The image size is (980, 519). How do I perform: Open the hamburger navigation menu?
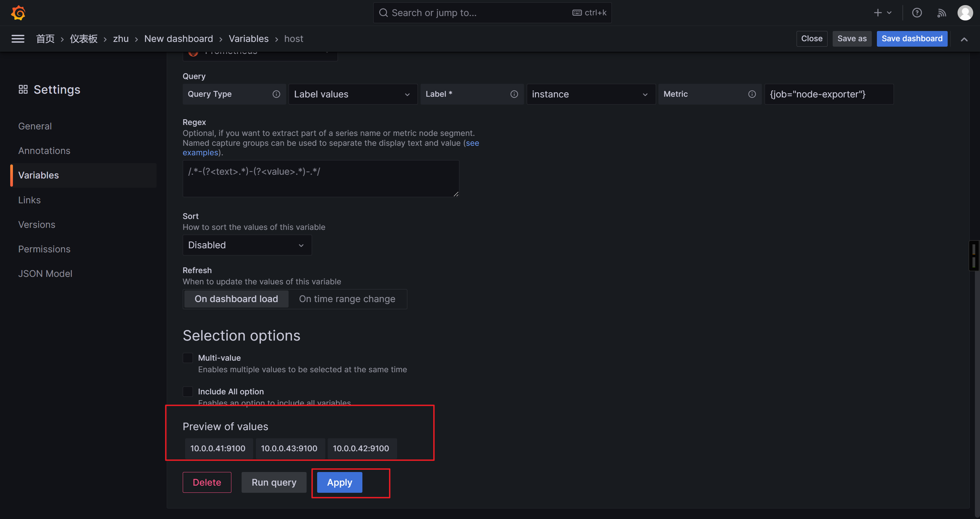tap(18, 39)
